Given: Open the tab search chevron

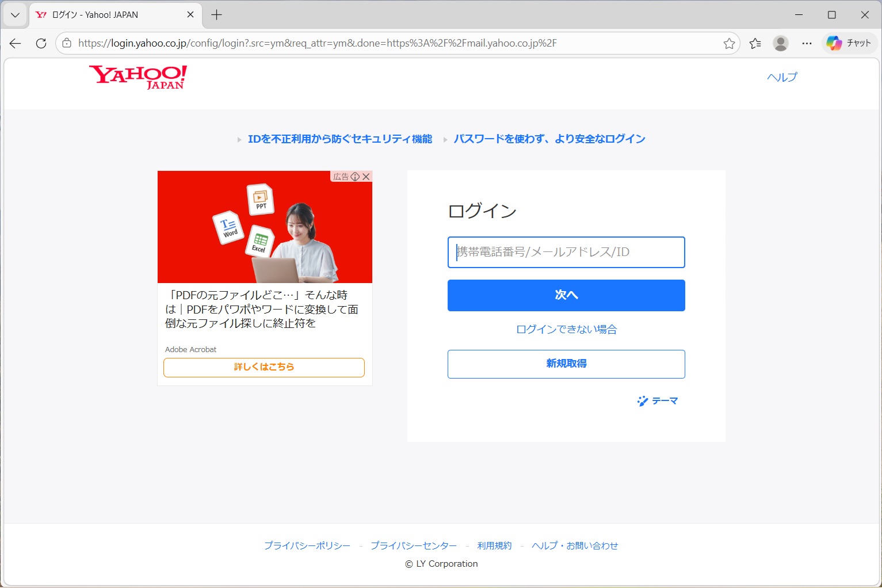Looking at the screenshot, I should click(14, 15).
